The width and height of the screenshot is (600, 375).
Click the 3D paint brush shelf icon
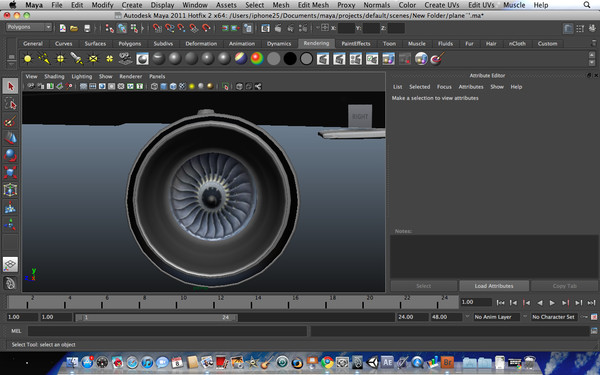[x=437, y=59]
